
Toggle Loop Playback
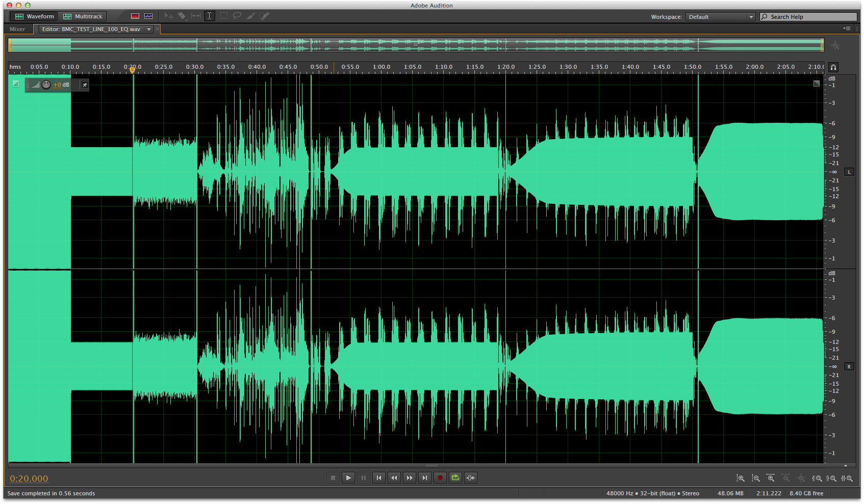455,478
